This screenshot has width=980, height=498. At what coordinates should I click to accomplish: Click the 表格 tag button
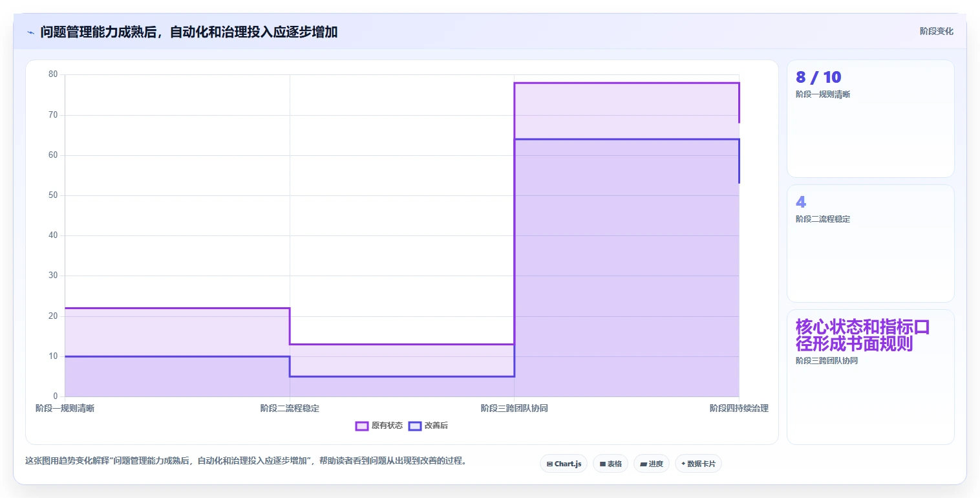click(610, 464)
